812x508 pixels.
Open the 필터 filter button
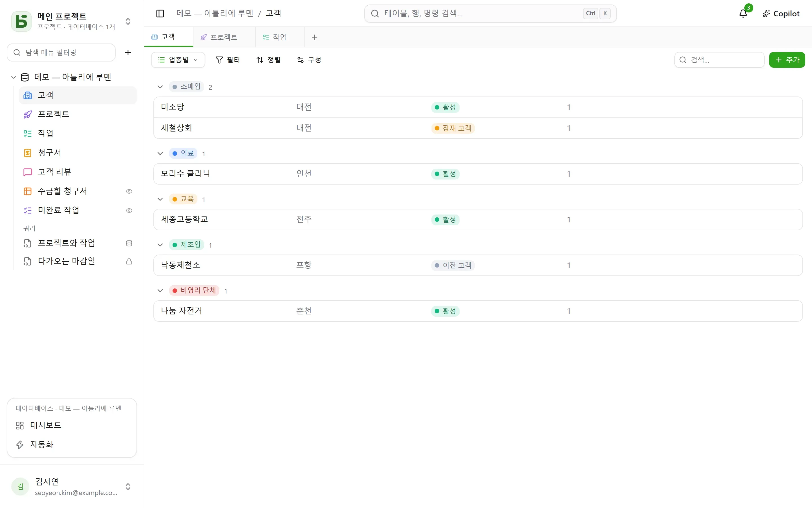[228, 60]
